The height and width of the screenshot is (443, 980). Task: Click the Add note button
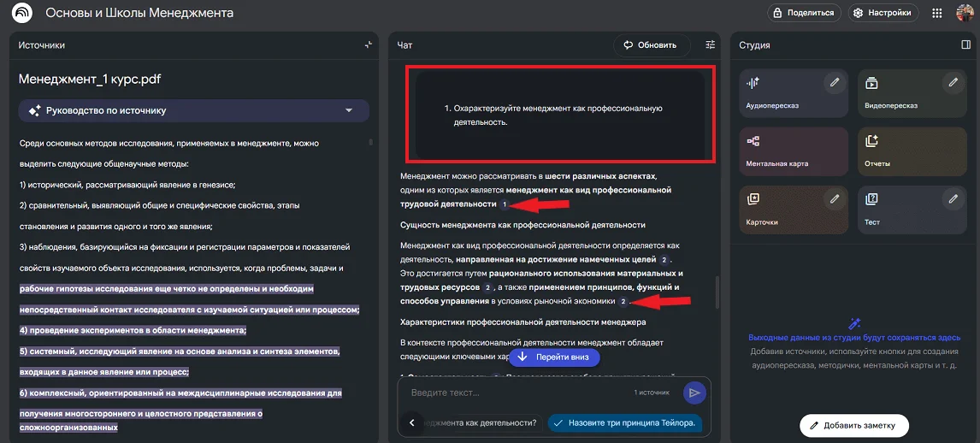853,425
